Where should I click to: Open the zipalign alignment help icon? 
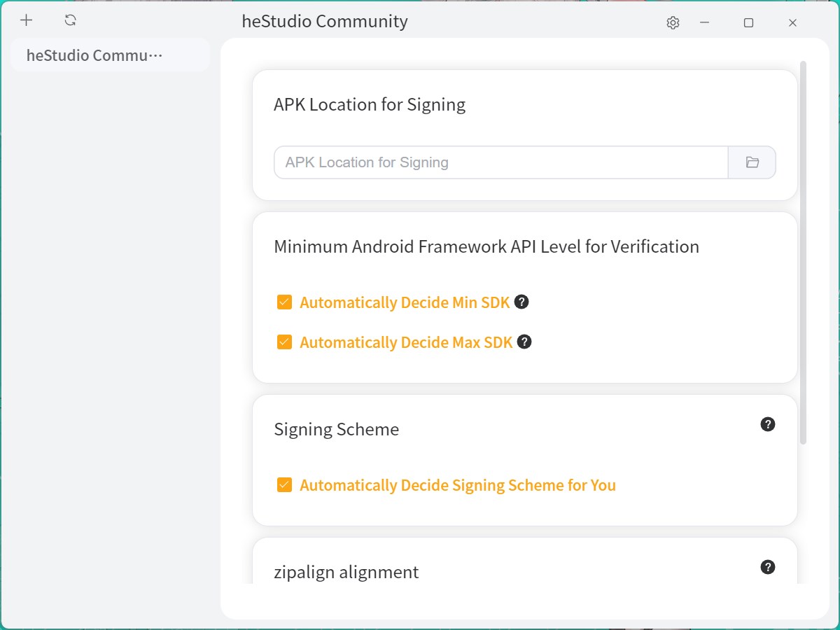click(768, 567)
